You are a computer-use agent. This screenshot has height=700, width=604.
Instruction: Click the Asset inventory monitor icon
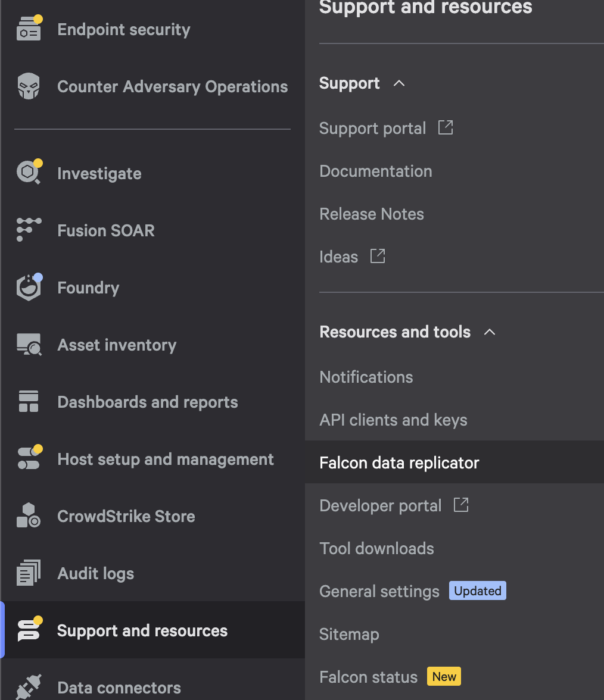pyautogui.click(x=29, y=345)
